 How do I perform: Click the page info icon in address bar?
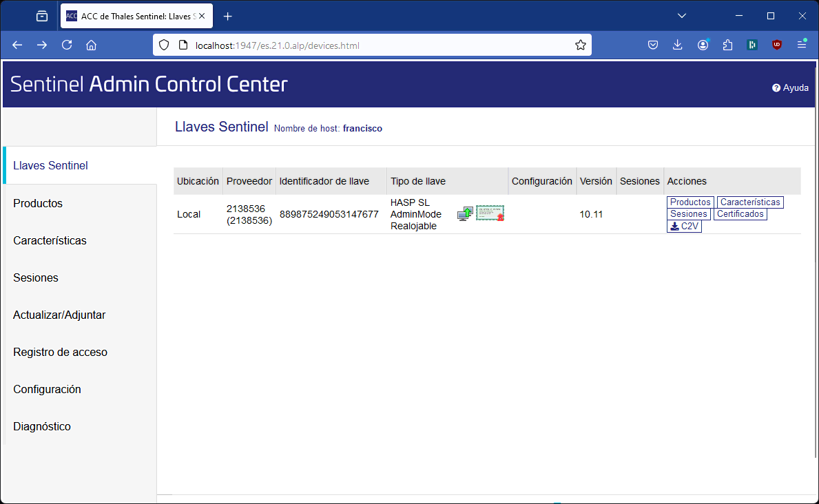[183, 45]
